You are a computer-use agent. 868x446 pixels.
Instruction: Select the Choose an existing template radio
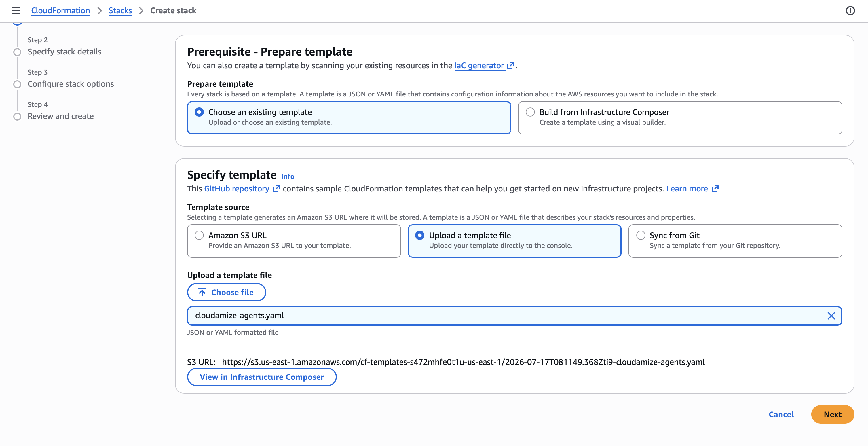click(x=199, y=112)
